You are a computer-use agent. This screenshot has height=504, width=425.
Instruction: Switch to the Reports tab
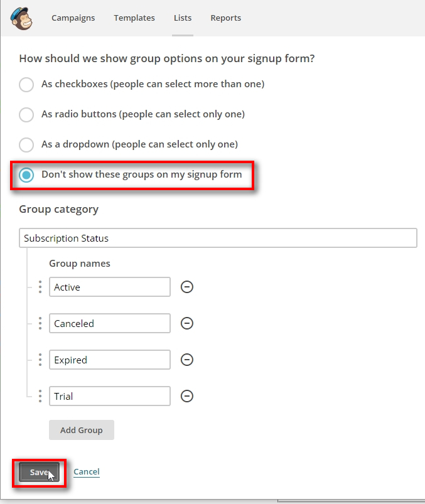(x=225, y=18)
